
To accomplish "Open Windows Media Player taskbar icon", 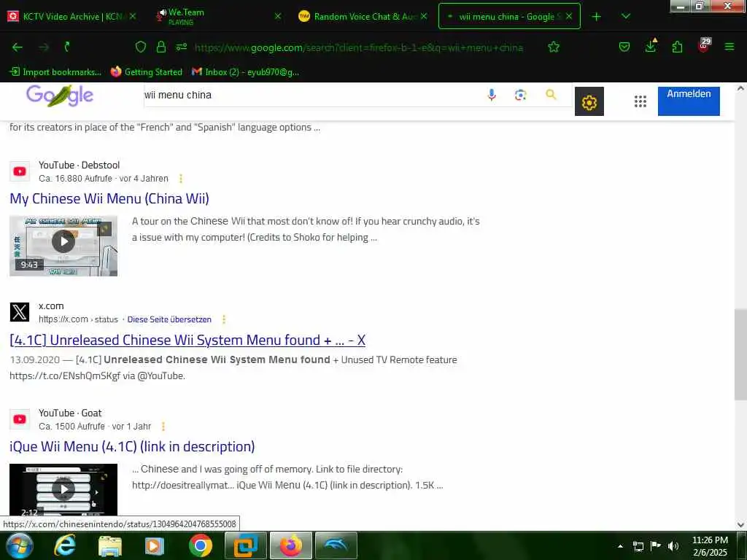I will click(x=155, y=546).
